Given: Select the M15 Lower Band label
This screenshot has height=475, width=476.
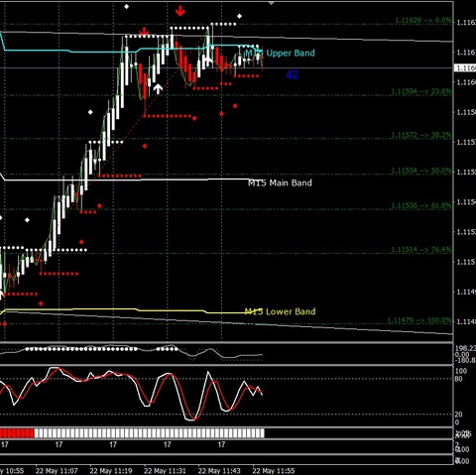Looking at the screenshot, I should tap(280, 311).
